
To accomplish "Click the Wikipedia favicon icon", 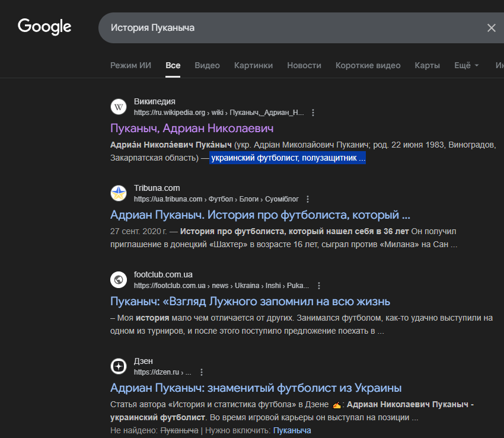I will coord(119,107).
